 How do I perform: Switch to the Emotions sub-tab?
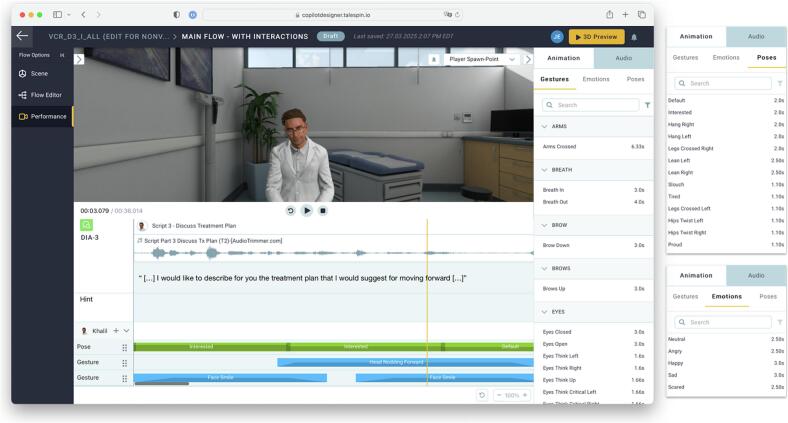(595, 79)
